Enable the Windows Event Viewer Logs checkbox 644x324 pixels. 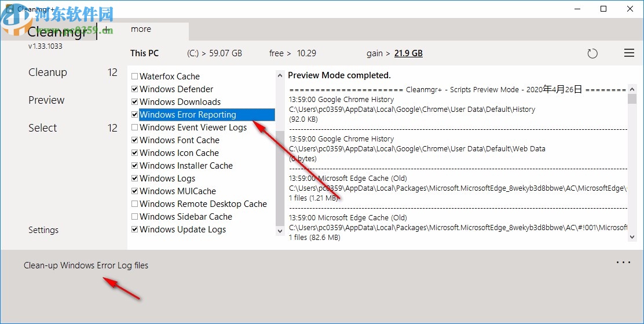(135, 128)
